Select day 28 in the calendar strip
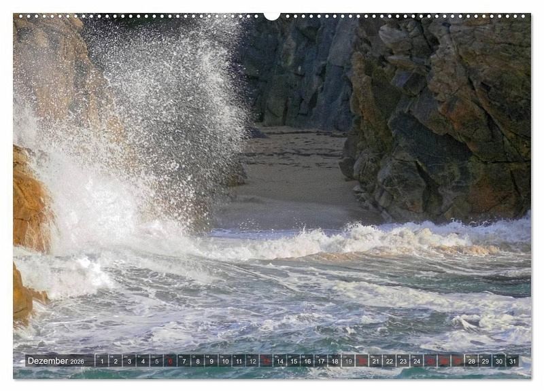The width and height of the screenshot is (544, 392). click(x=471, y=361)
